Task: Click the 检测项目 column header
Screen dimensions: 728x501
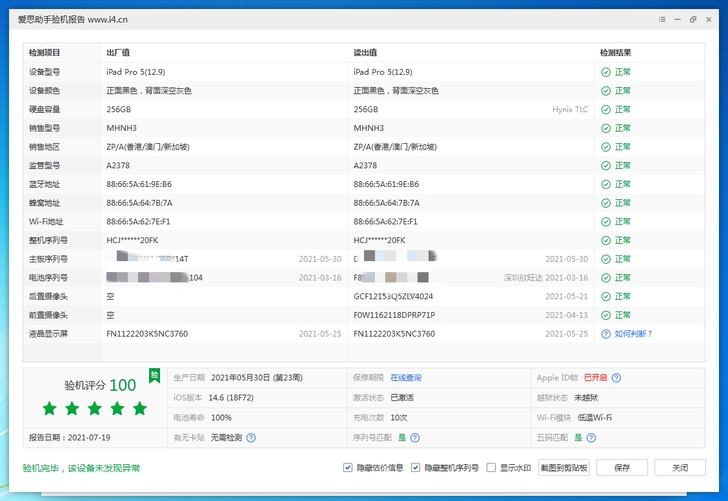Action: point(45,52)
